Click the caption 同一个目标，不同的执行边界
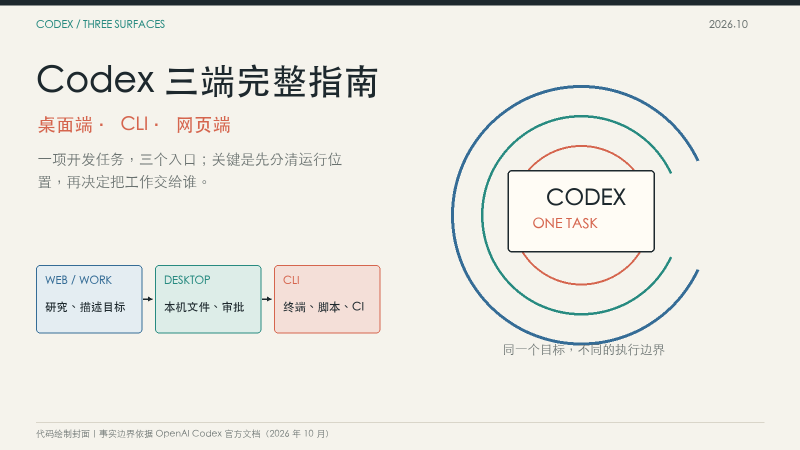The image size is (800, 450). point(584,349)
